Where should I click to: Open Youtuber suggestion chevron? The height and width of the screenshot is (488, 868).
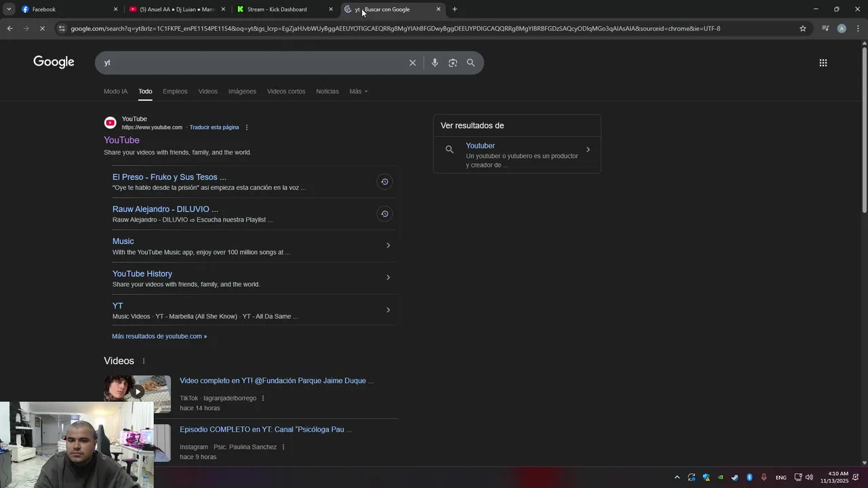[x=588, y=150]
